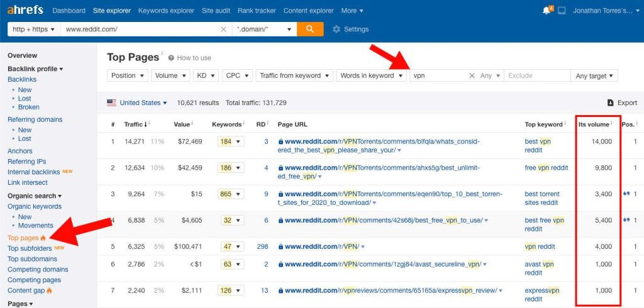Open the Position filter dropdown
This screenshot has width=644, height=308.
click(128, 75)
